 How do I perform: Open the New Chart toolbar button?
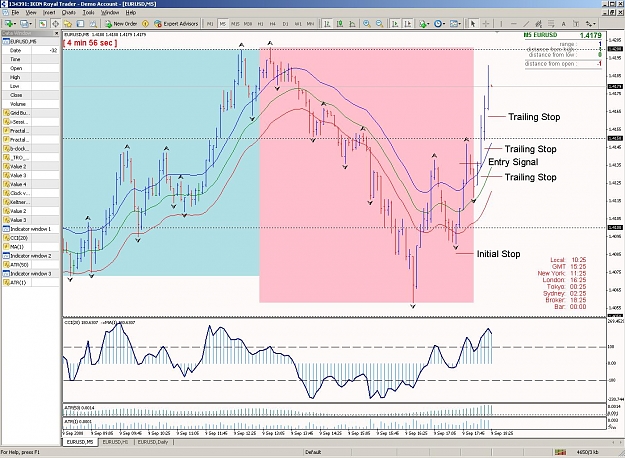pos(8,24)
